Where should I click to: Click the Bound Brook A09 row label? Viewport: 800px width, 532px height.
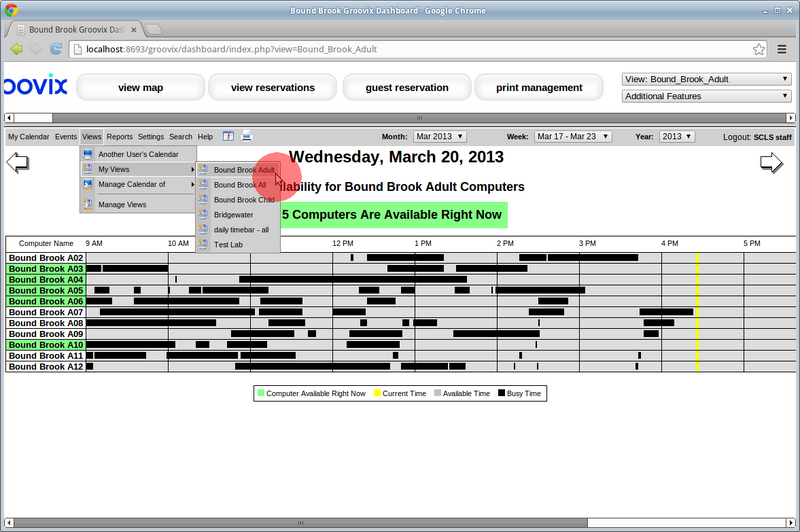pyautogui.click(x=46, y=334)
